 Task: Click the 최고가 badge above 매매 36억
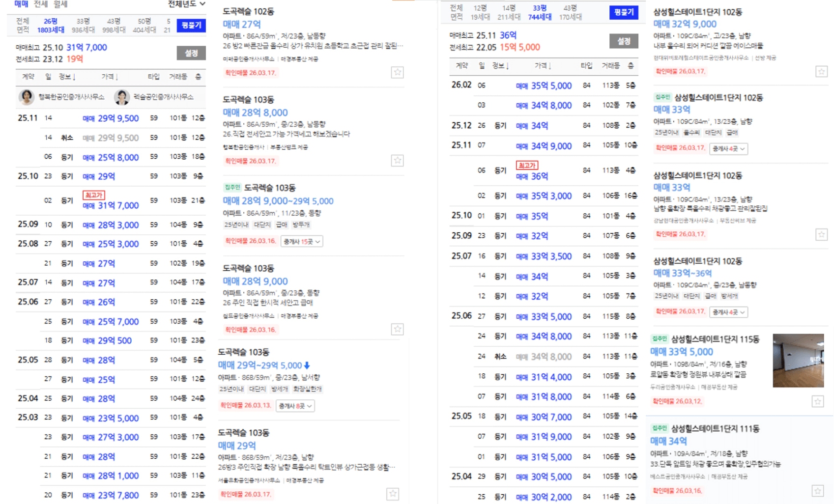click(x=527, y=166)
